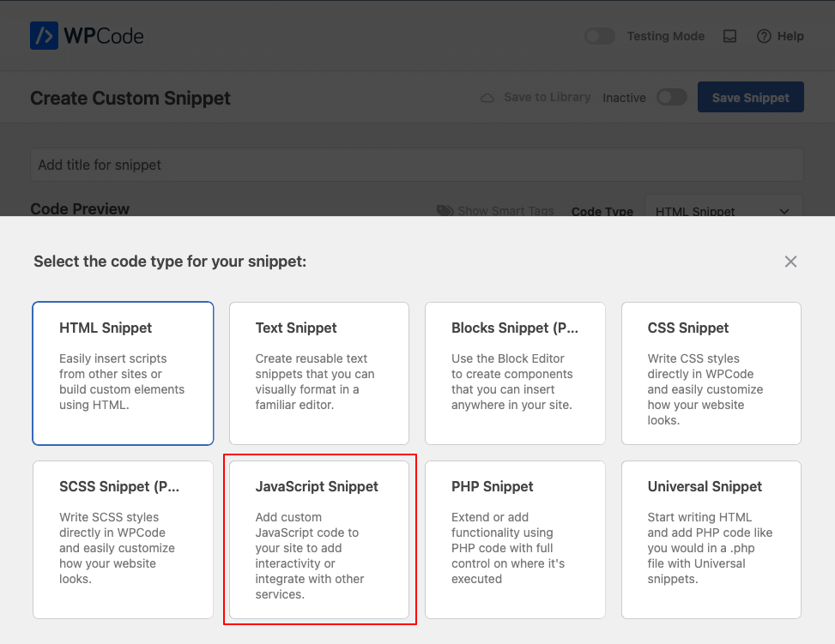Select the HTML Snippet type
Screen dimensions: 835x644
click(122, 373)
